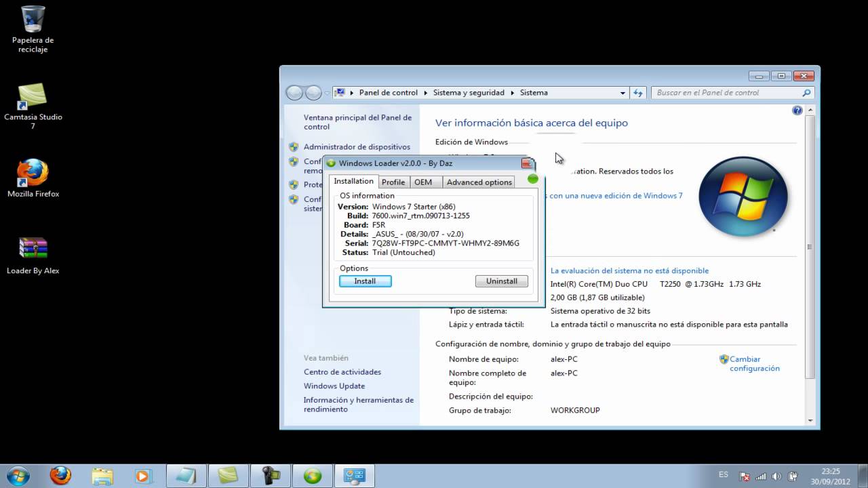Click the Sistema operativo de 32 bits text
This screenshot has width=868, height=488.
[x=600, y=311]
